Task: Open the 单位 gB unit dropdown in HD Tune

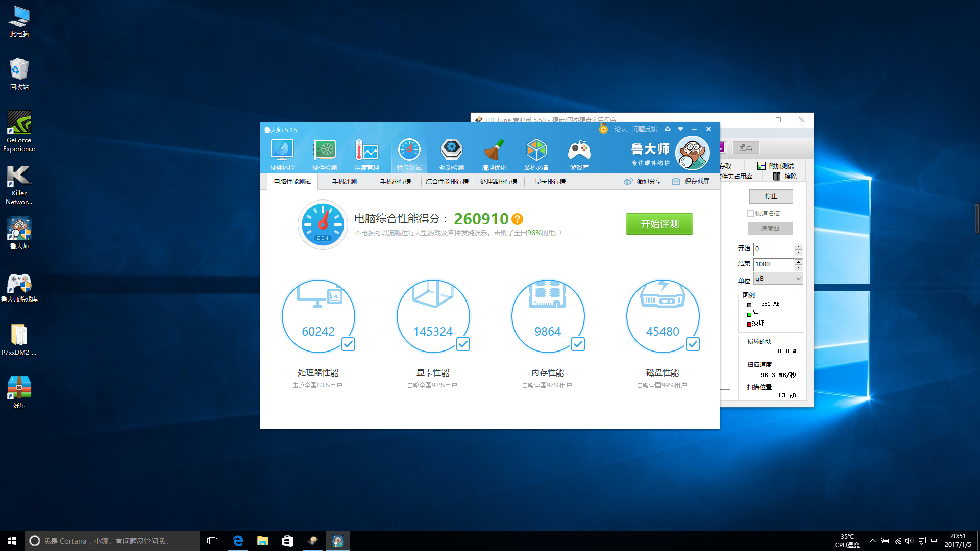Action: (x=778, y=279)
